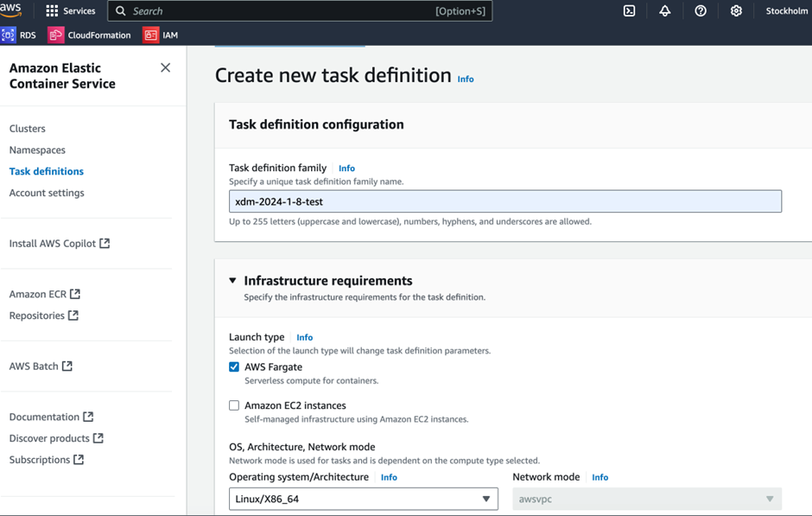812x516 pixels.
Task: Open the settings gear icon
Action: 736,11
